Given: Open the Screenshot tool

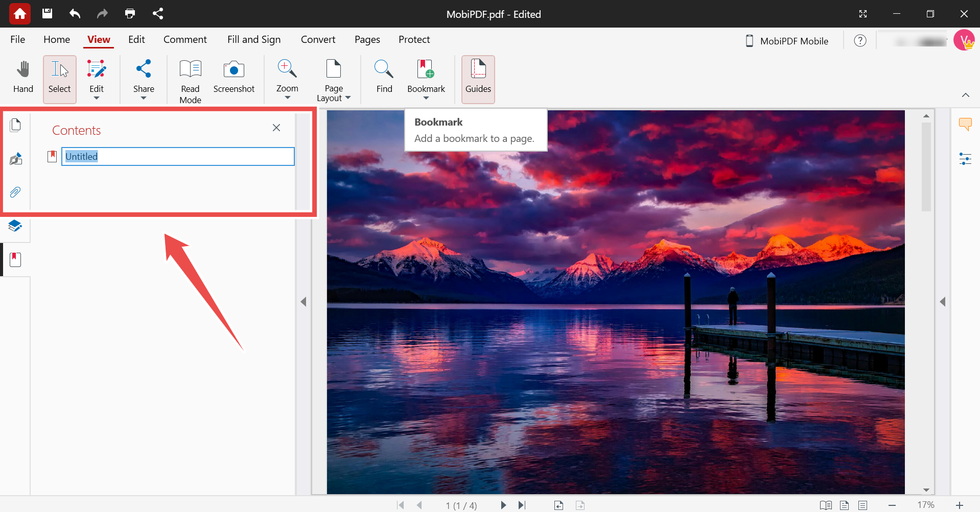Looking at the screenshot, I should [234, 77].
